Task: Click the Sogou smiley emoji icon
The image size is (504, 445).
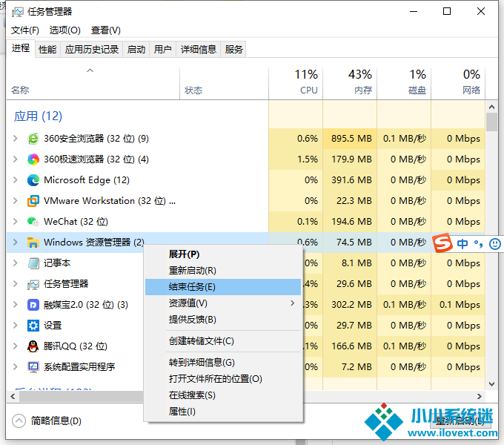Action: 494,244
